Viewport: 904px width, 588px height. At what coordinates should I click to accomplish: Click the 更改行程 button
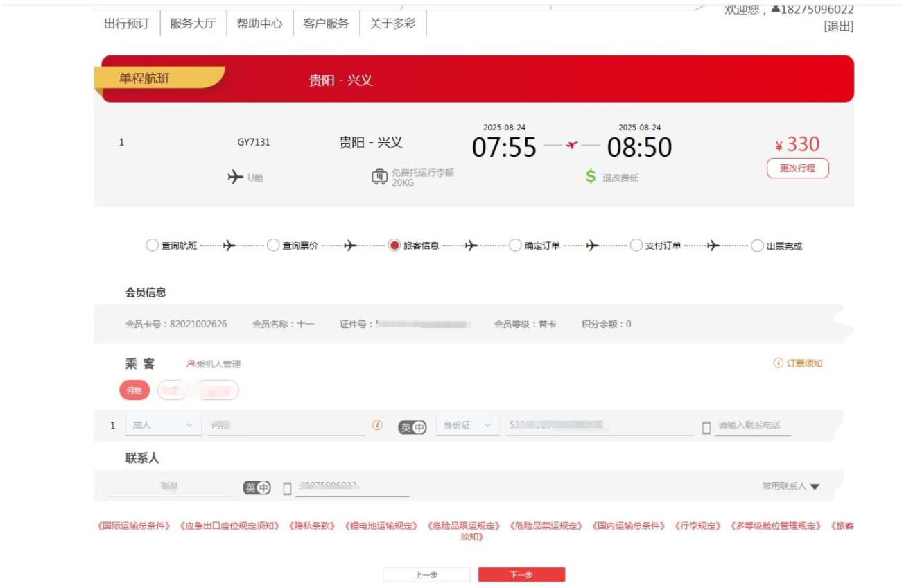[x=798, y=168]
